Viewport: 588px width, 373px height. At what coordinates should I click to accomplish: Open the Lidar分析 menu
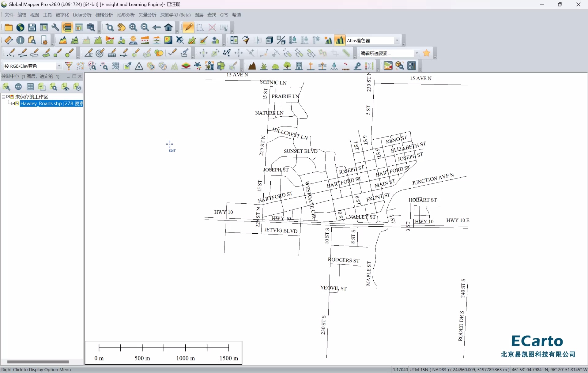coord(82,15)
